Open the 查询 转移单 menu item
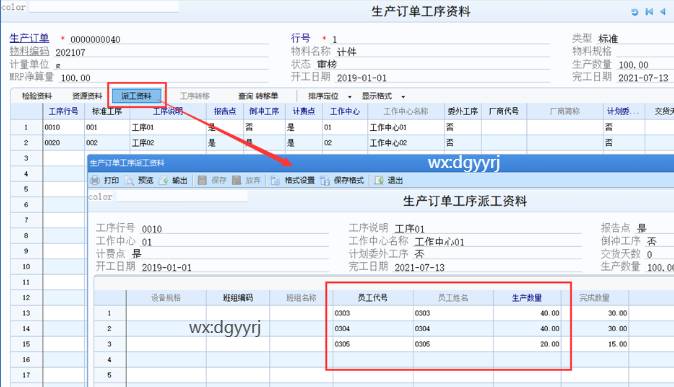 [x=258, y=96]
